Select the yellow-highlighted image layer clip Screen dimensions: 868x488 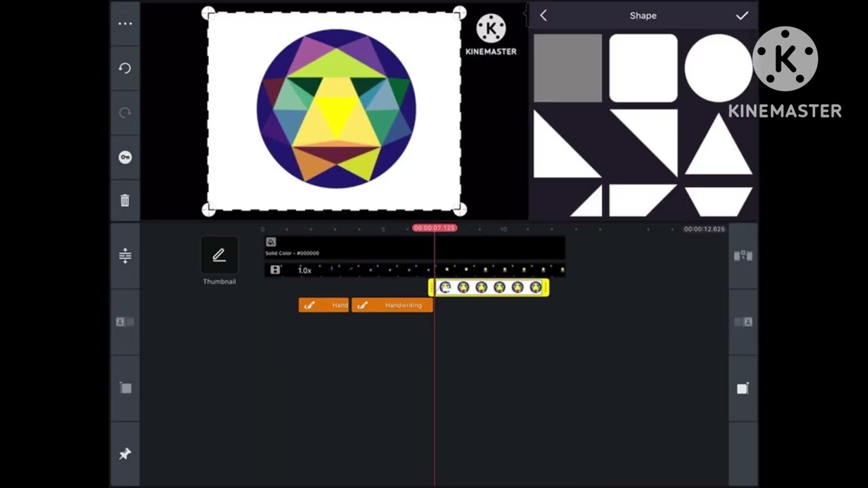point(488,287)
